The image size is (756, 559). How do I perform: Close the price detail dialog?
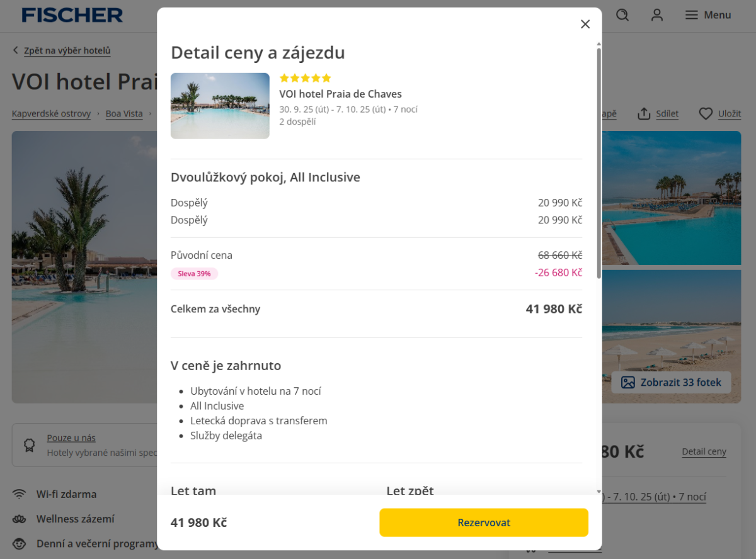(x=585, y=24)
